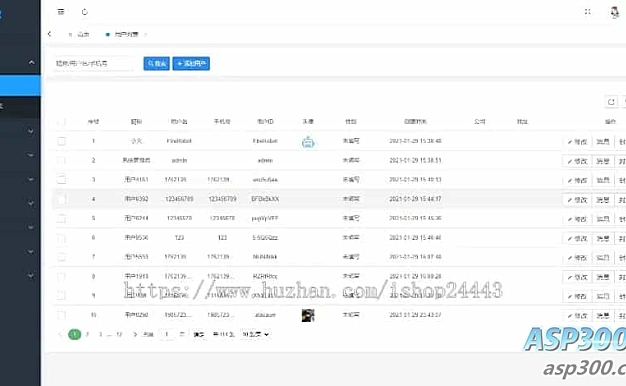626x386 pixels.
Task: Click the table refresh icon above the table
Action: (x=611, y=102)
